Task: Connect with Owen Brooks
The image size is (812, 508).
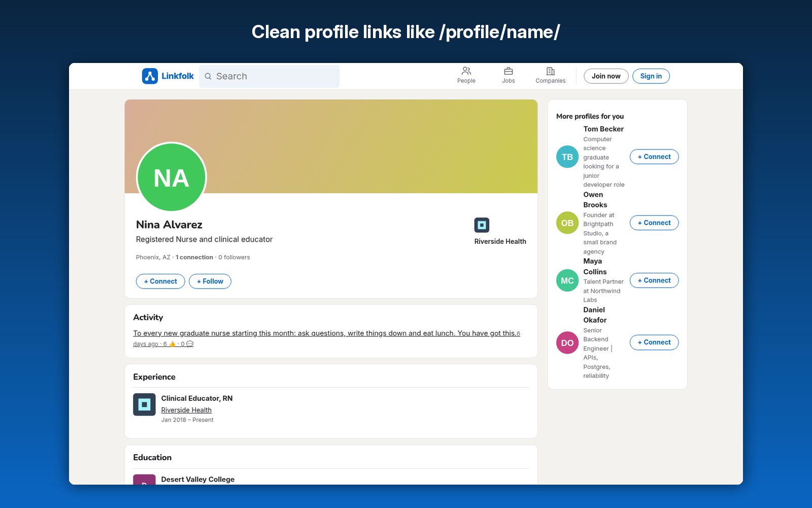Action: (654, 223)
